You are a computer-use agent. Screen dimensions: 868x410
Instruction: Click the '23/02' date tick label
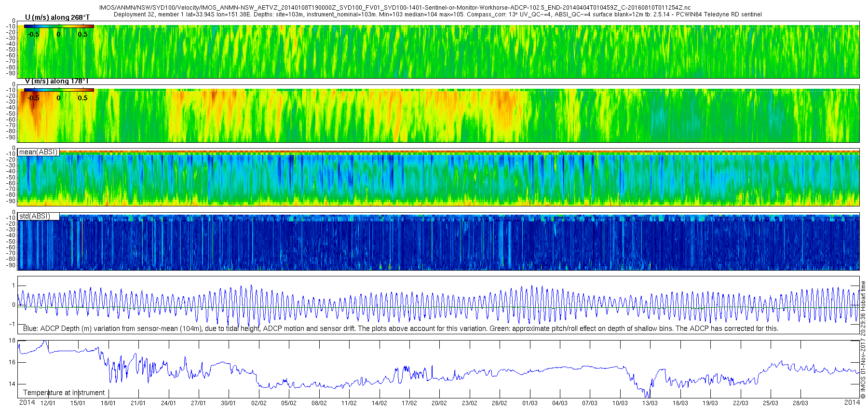(470, 403)
